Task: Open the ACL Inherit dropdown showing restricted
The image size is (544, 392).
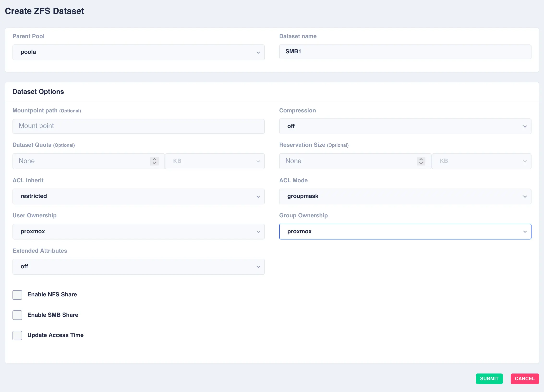Action: (139, 196)
